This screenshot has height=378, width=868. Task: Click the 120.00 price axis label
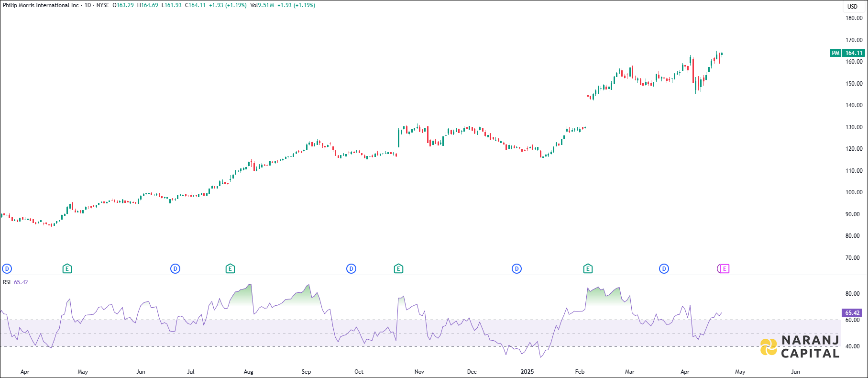(x=854, y=149)
